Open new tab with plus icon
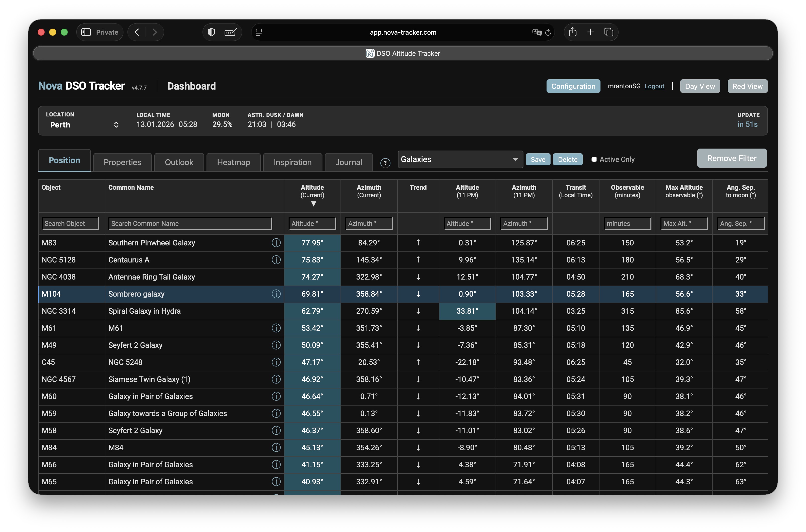The image size is (806, 532). (x=590, y=32)
